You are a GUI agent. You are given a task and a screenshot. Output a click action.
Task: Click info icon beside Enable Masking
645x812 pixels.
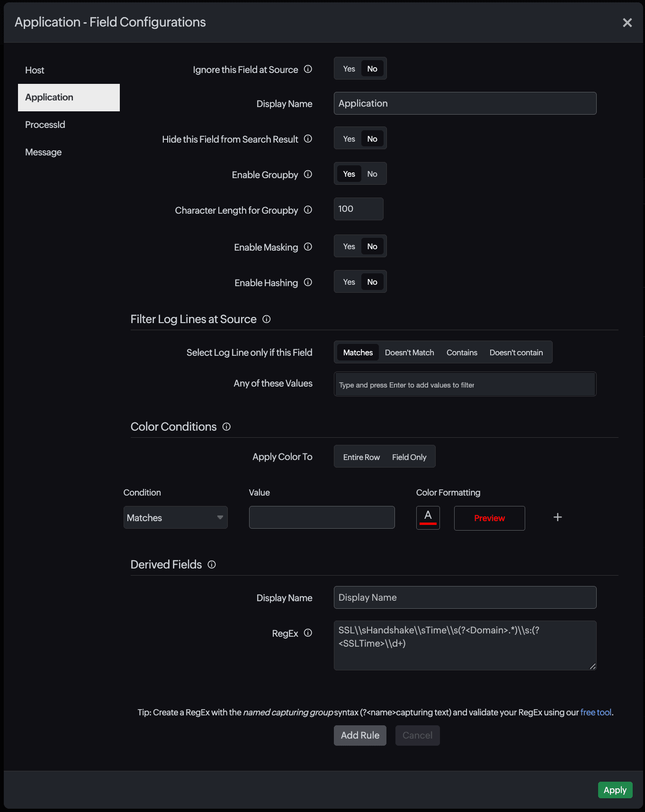308,247
